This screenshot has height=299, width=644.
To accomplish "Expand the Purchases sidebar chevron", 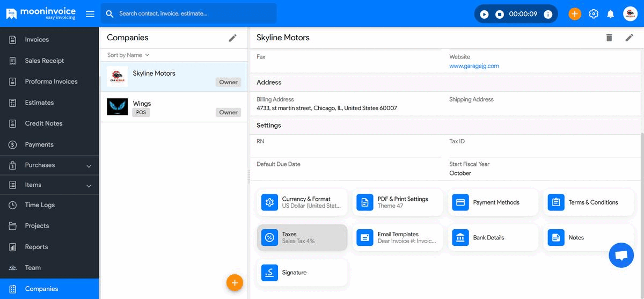I will coord(89,166).
